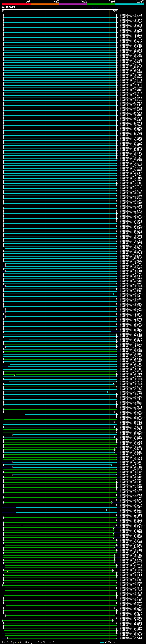Select hit label UniRef100_C0HEQ3
This screenshot has height=644, width=146.
pos(131,414)
